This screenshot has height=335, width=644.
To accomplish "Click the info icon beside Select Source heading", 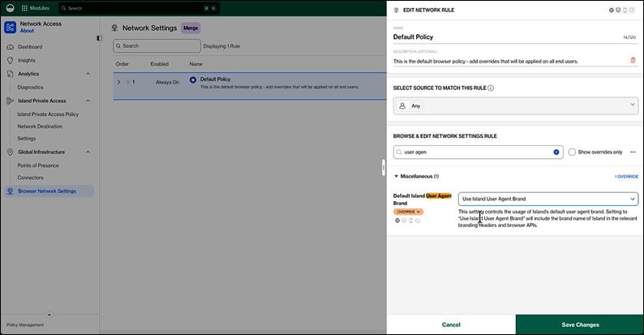I will pyautogui.click(x=491, y=88).
